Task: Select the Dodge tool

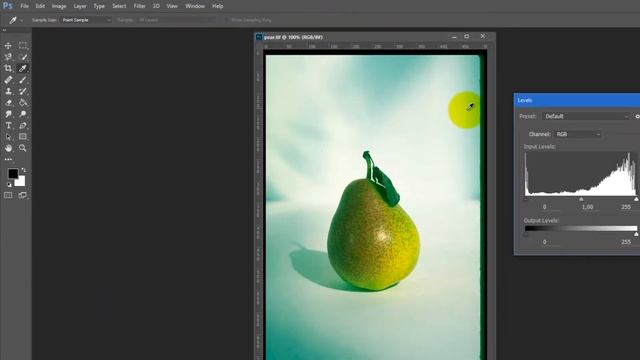Action: (x=23, y=114)
